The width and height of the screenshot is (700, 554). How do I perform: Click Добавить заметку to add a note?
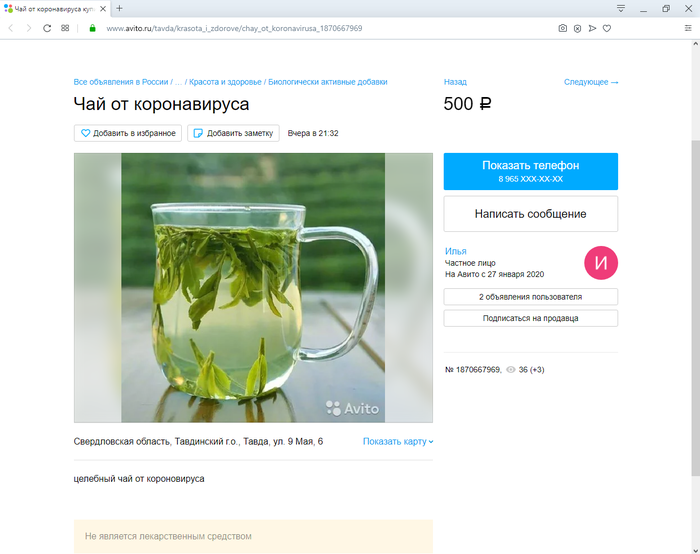tap(233, 133)
